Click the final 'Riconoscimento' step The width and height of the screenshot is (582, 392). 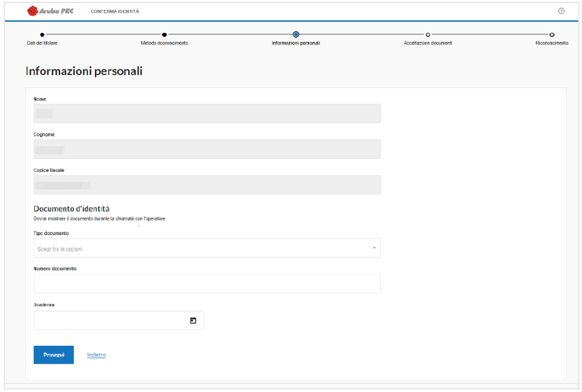click(x=552, y=35)
